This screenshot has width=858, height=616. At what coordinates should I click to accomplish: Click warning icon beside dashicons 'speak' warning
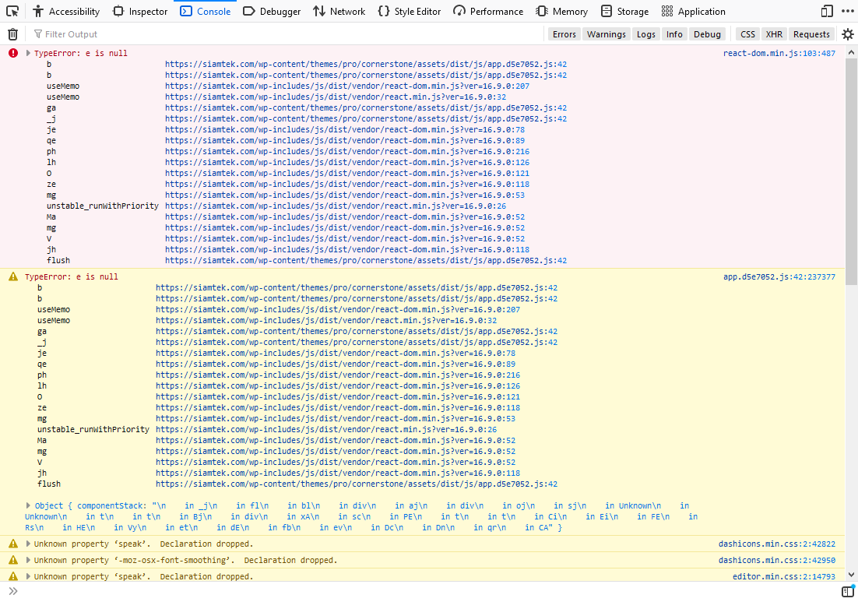(x=13, y=544)
